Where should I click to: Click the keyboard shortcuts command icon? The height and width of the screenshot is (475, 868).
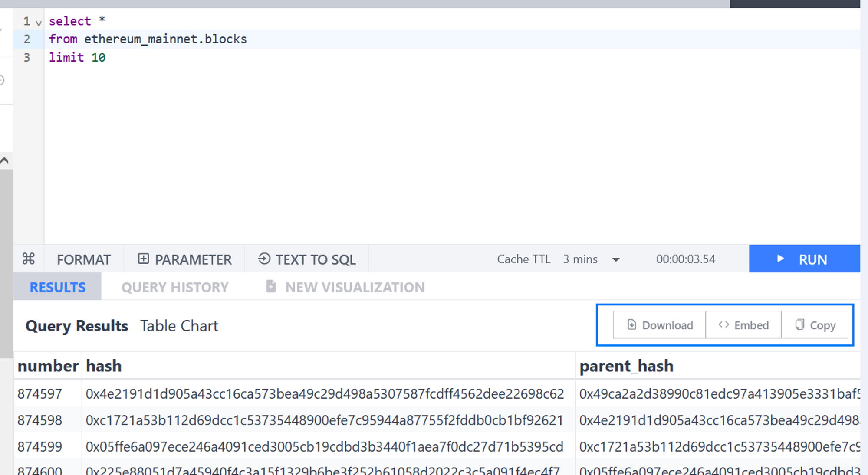[x=29, y=259]
